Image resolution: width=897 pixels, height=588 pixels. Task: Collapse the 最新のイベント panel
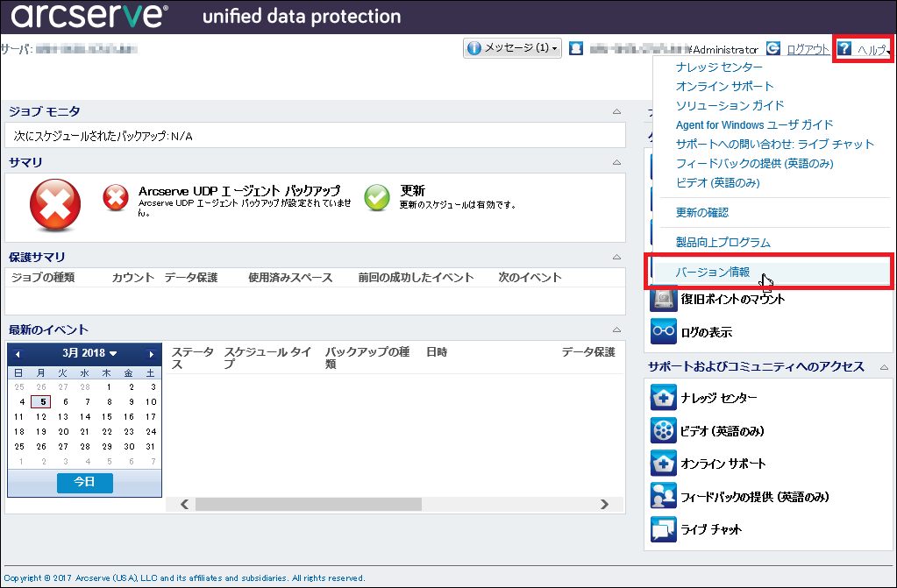616,330
